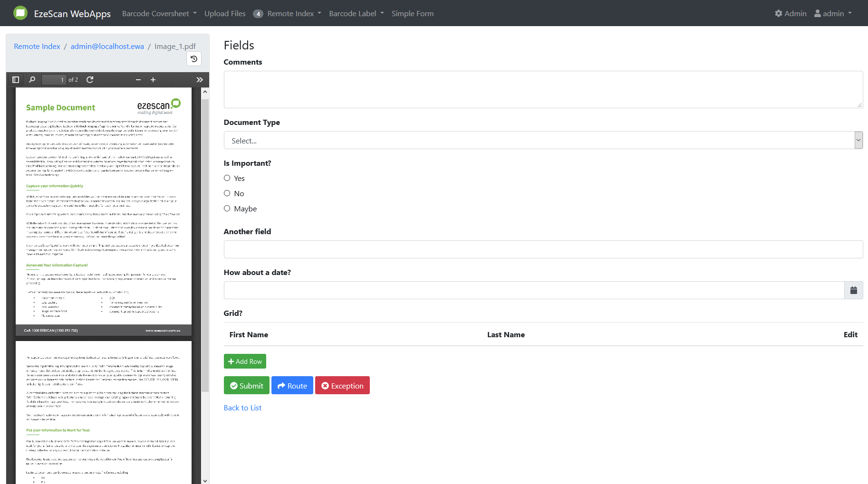Open the Barcode Coversheet menu
The height and width of the screenshot is (484, 868).
click(159, 13)
